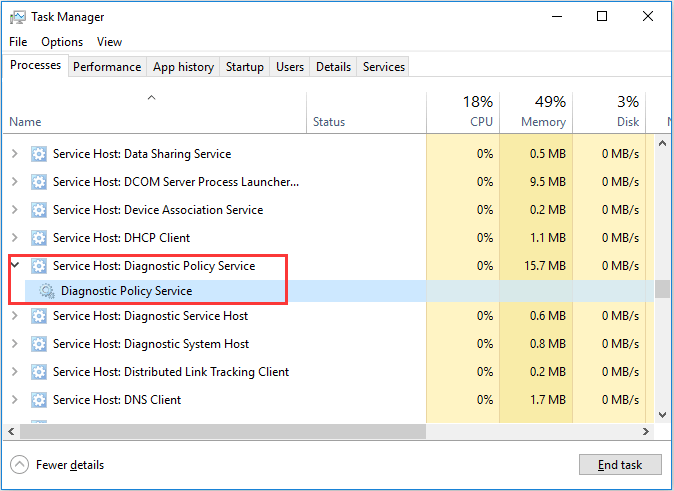The width and height of the screenshot is (674, 491).
Task: Collapse Service Host: Diagnostic Policy Service
Action: pyautogui.click(x=15, y=265)
